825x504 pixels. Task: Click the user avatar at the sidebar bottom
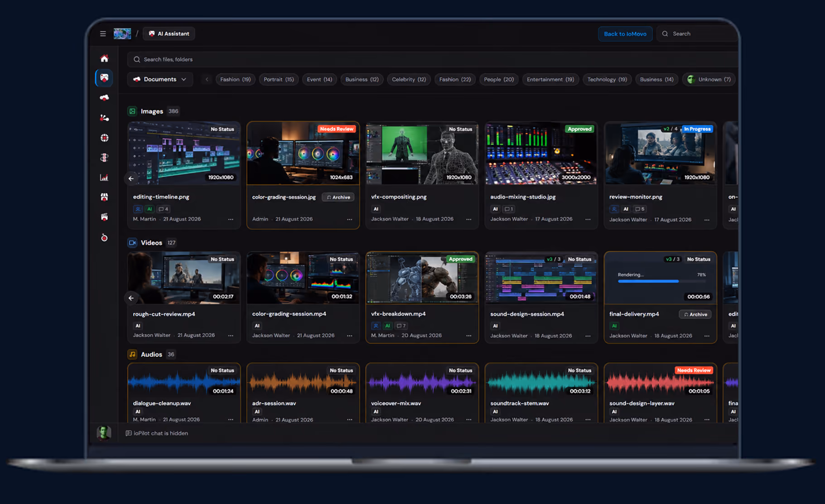pos(104,433)
